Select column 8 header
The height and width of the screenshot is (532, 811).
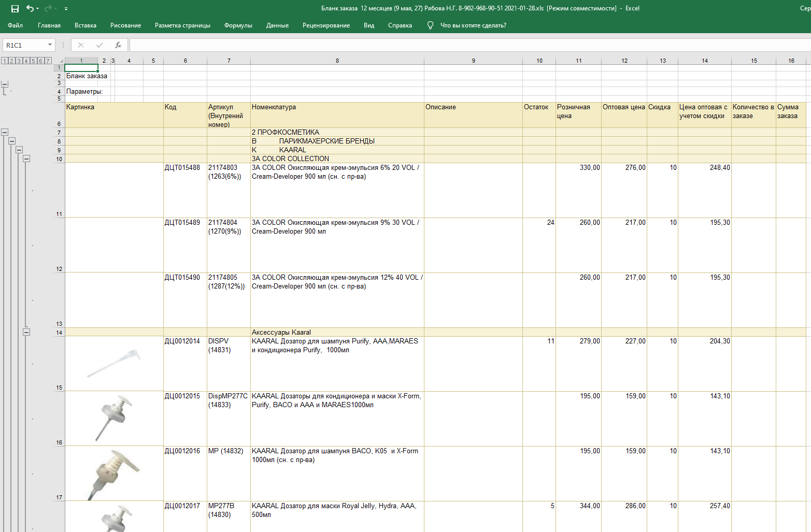pos(337,61)
